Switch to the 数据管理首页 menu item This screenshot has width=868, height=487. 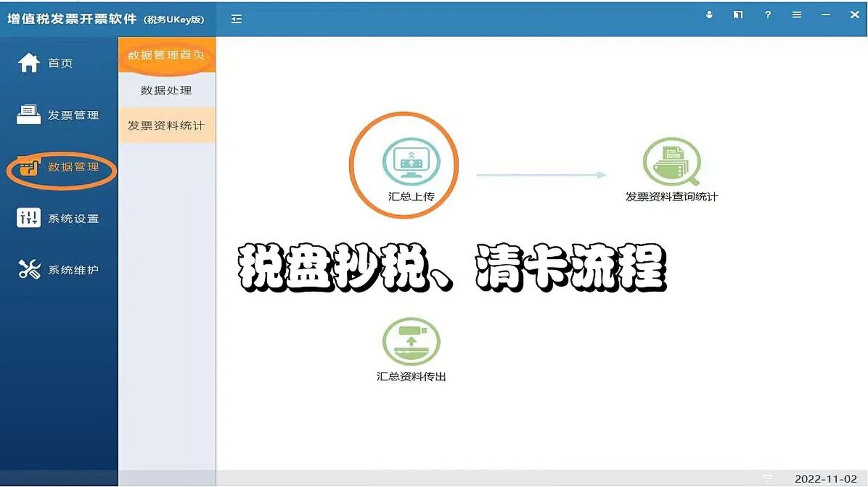tap(166, 55)
